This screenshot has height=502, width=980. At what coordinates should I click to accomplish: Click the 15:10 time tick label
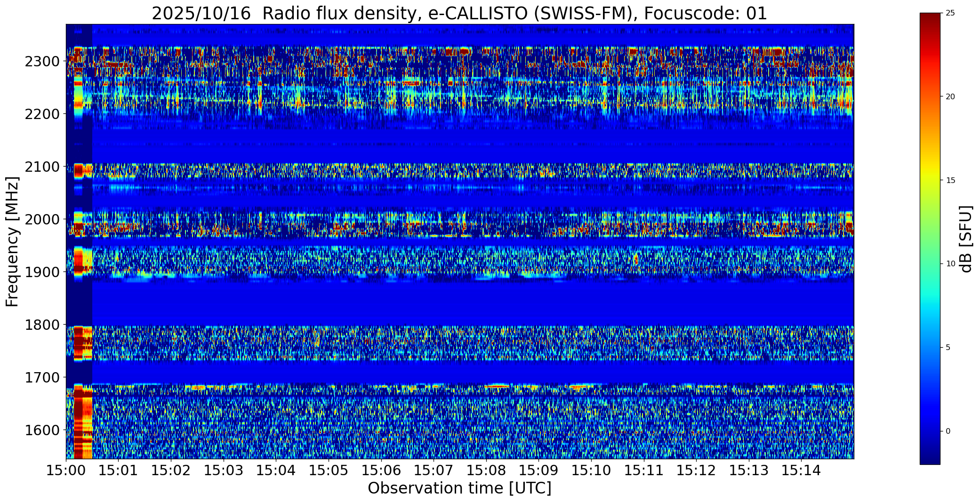tap(591, 470)
